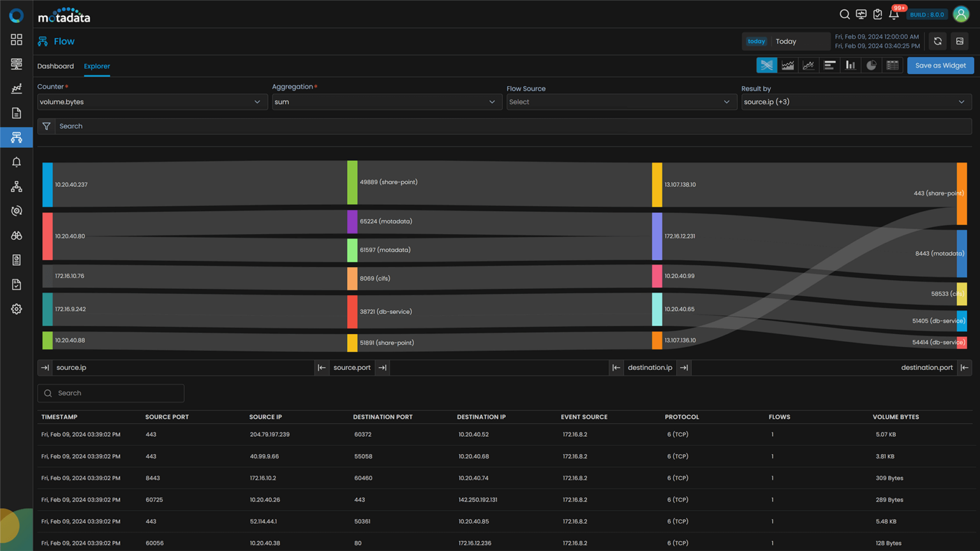Click the refresh icon near the time range
Viewport: 980px width, 551px height.
[x=937, y=41]
